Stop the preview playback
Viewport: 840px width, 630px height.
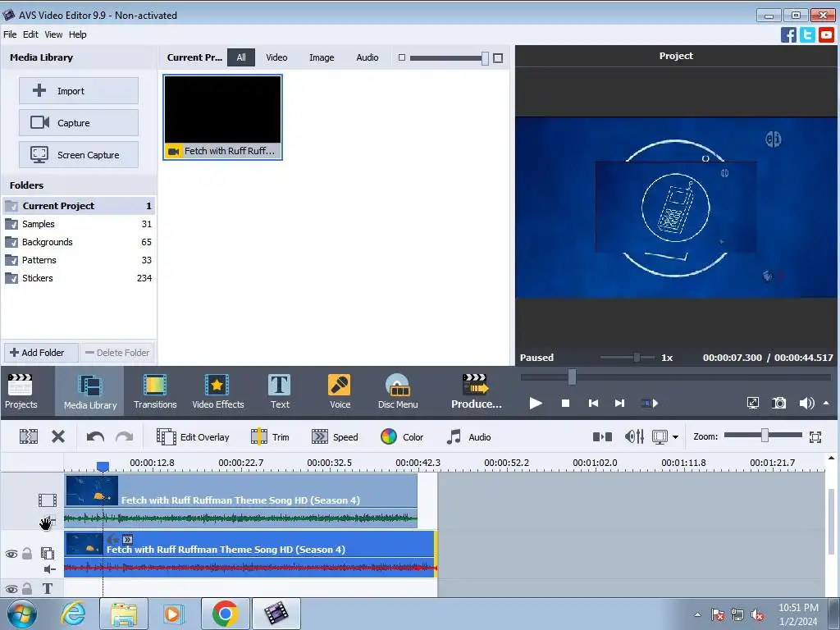(565, 403)
